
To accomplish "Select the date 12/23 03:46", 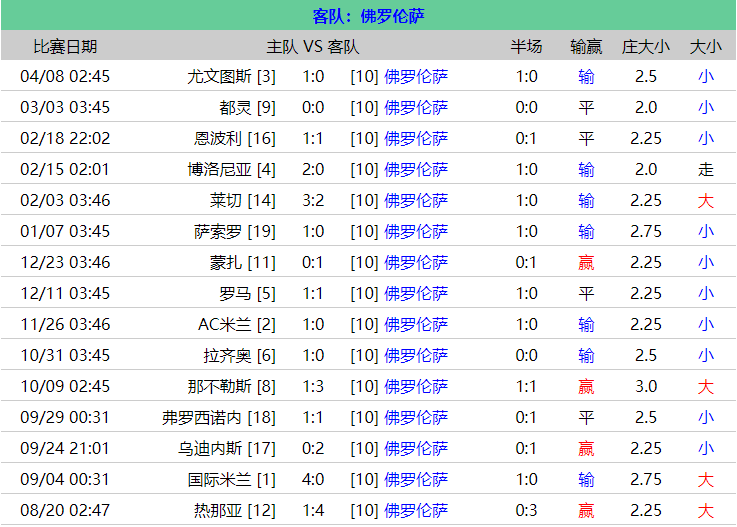I will [x=65, y=262].
